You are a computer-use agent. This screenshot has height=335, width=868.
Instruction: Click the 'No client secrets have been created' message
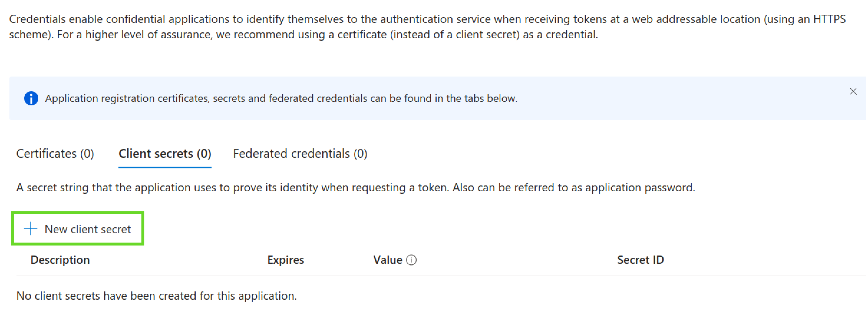pyautogui.click(x=156, y=296)
